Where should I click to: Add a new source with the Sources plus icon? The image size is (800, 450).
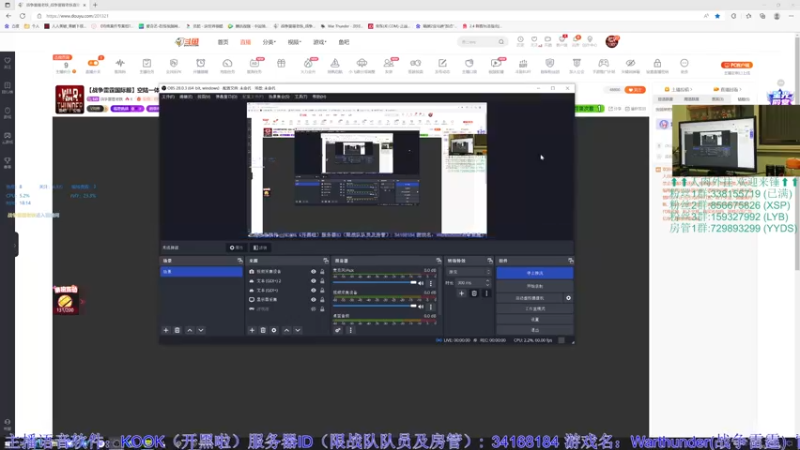click(x=252, y=330)
